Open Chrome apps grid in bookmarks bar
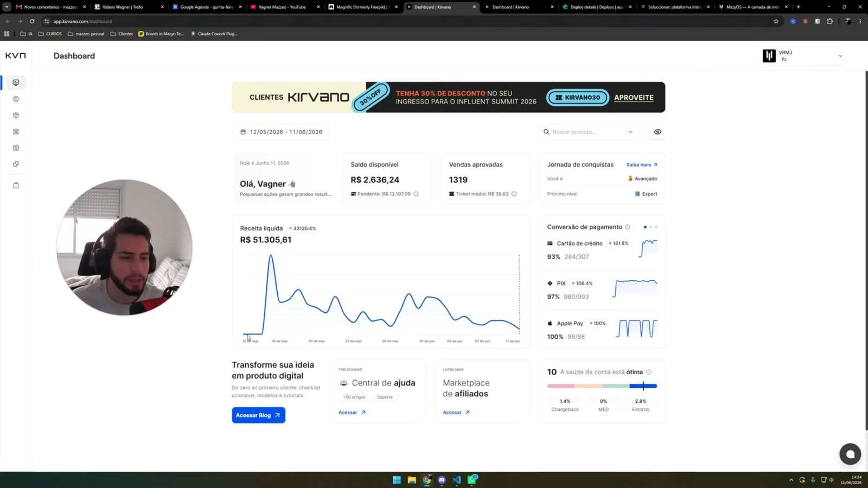 [7, 34]
